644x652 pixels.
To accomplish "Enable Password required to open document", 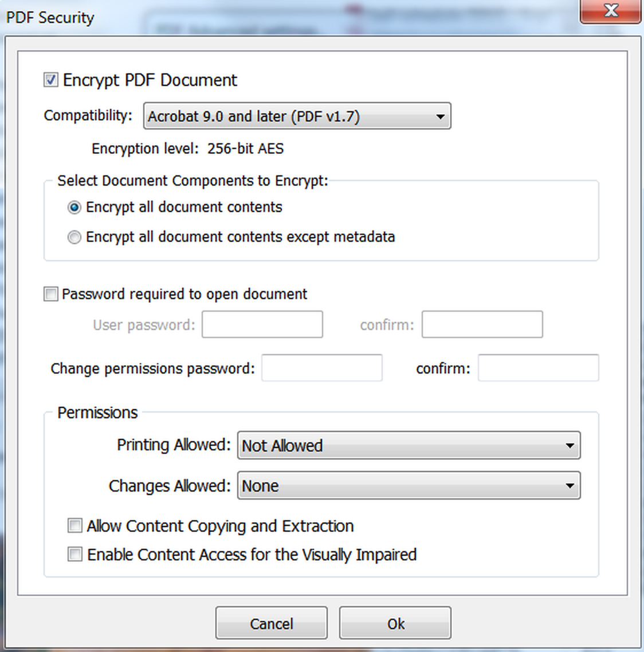I will (x=51, y=294).
